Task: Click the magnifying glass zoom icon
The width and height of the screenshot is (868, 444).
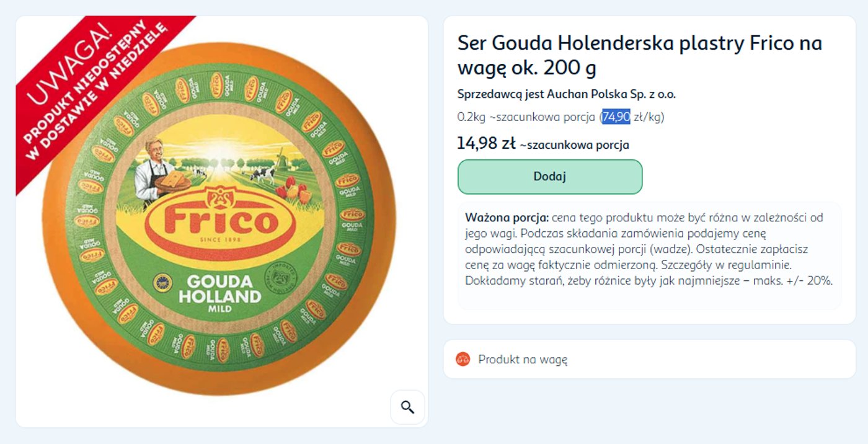Action: coord(407,407)
